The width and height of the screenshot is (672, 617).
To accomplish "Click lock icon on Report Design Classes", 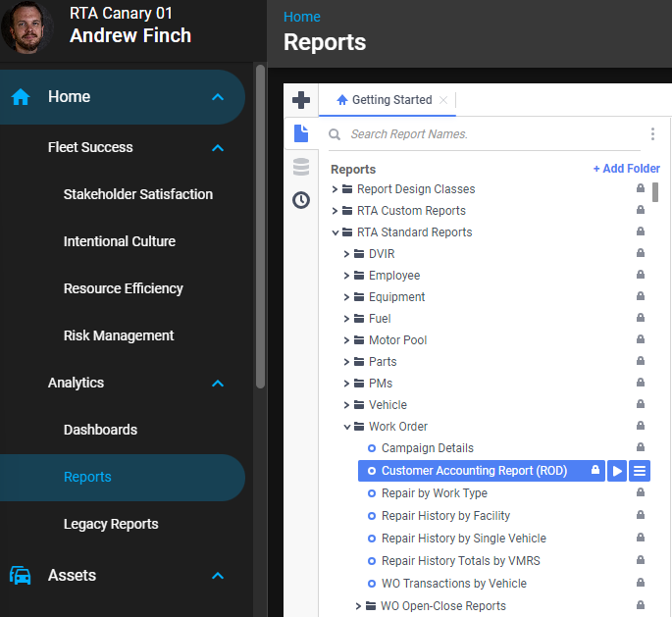I will click(x=641, y=189).
